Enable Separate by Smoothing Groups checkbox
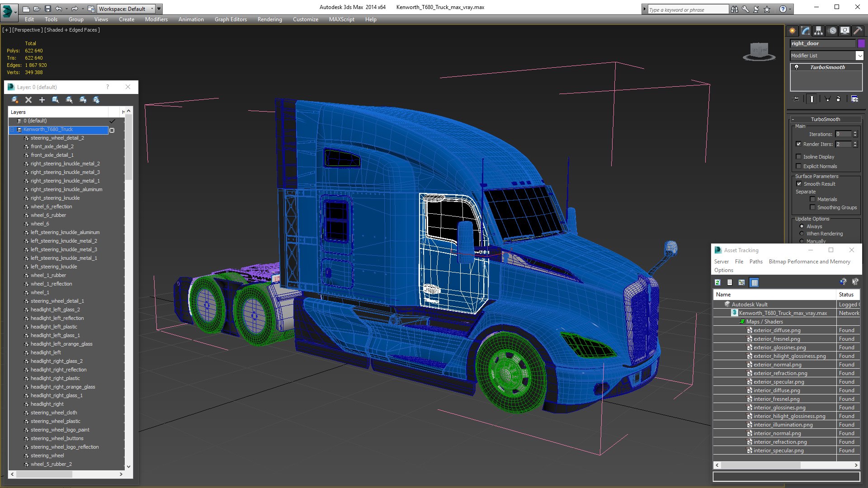The height and width of the screenshot is (488, 868). pos(812,207)
